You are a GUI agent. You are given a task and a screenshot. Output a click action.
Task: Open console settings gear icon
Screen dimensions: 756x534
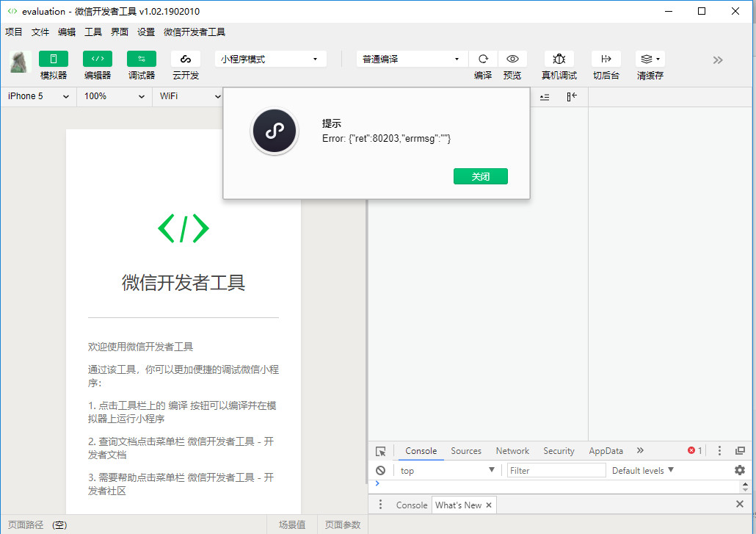pyautogui.click(x=740, y=470)
